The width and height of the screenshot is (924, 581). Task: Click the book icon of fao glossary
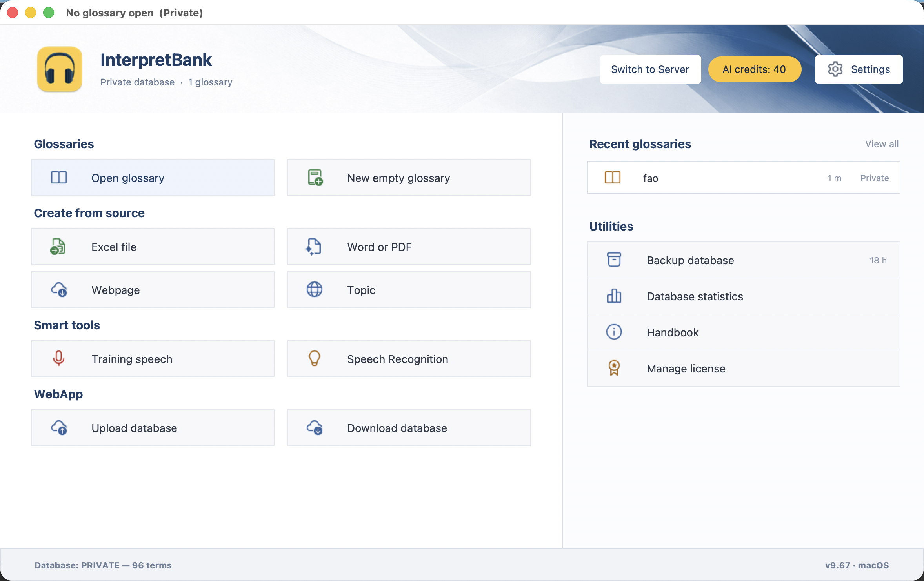(613, 178)
